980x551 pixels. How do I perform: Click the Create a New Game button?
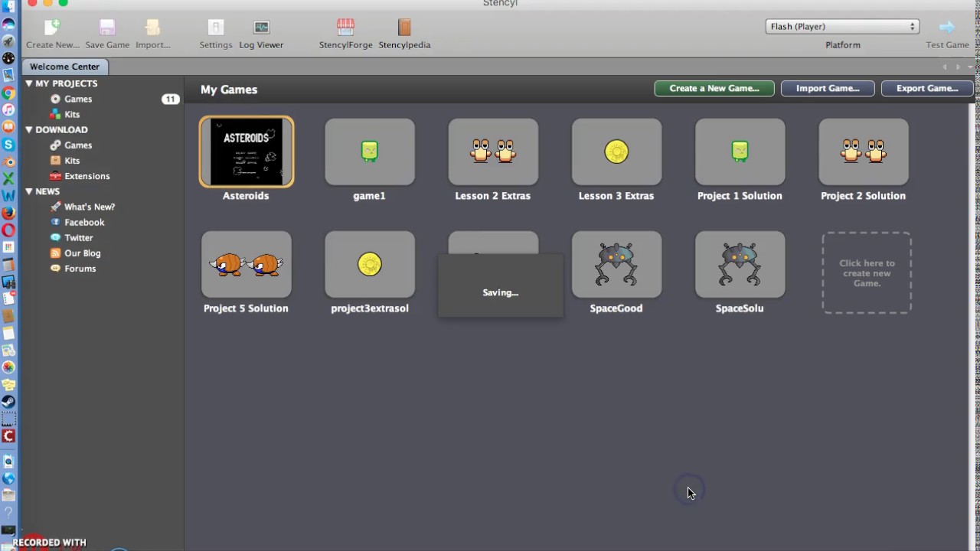pyautogui.click(x=714, y=88)
